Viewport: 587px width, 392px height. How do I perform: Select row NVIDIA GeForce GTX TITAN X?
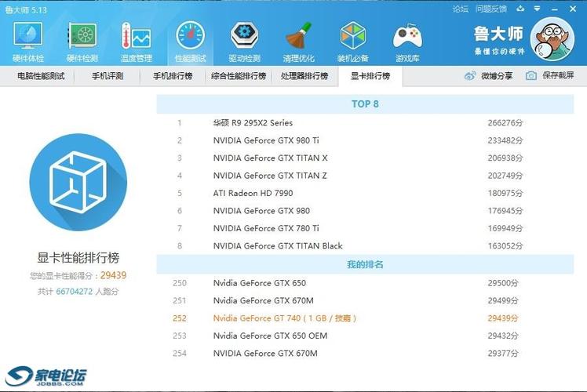[365, 158]
